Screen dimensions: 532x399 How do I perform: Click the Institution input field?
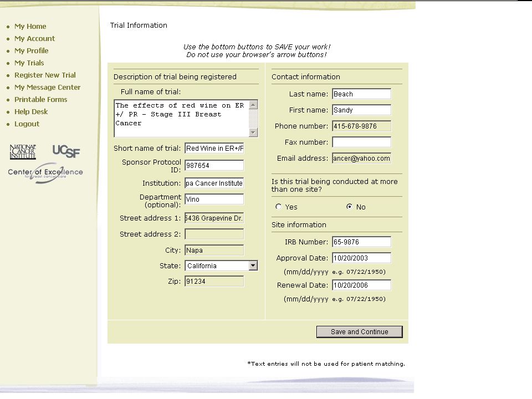click(x=214, y=183)
